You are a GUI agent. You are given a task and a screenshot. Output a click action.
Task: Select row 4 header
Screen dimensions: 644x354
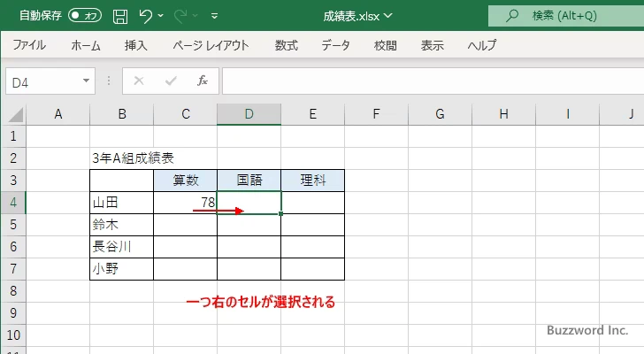(x=13, y=203)
